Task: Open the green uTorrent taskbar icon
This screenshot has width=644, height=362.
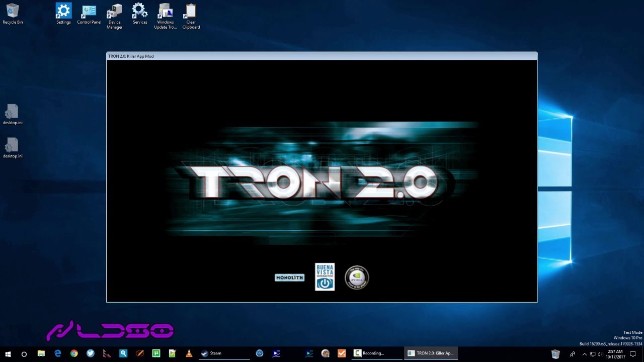Action: click(156, 353)
